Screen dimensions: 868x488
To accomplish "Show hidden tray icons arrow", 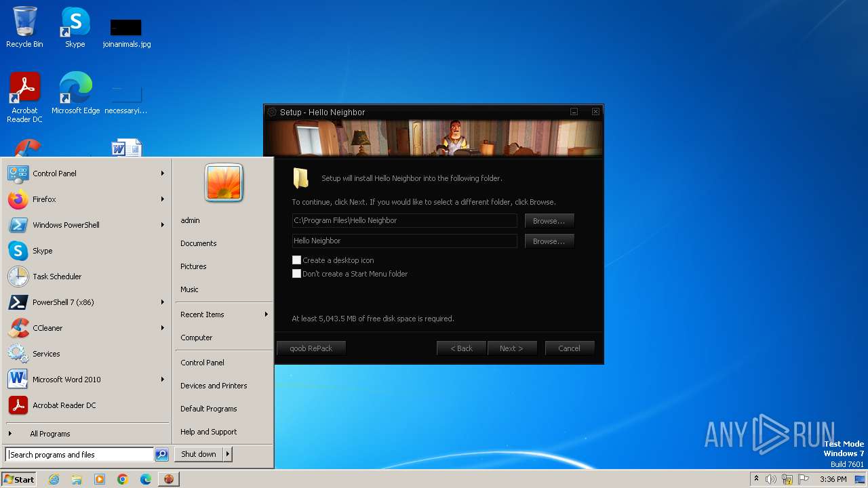I will coord(756,479).
